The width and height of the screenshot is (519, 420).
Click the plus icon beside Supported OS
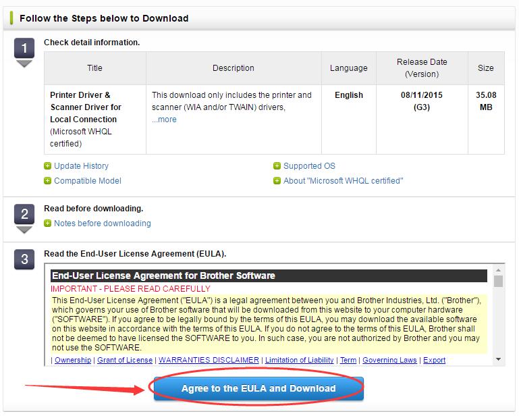click(277, 166)
